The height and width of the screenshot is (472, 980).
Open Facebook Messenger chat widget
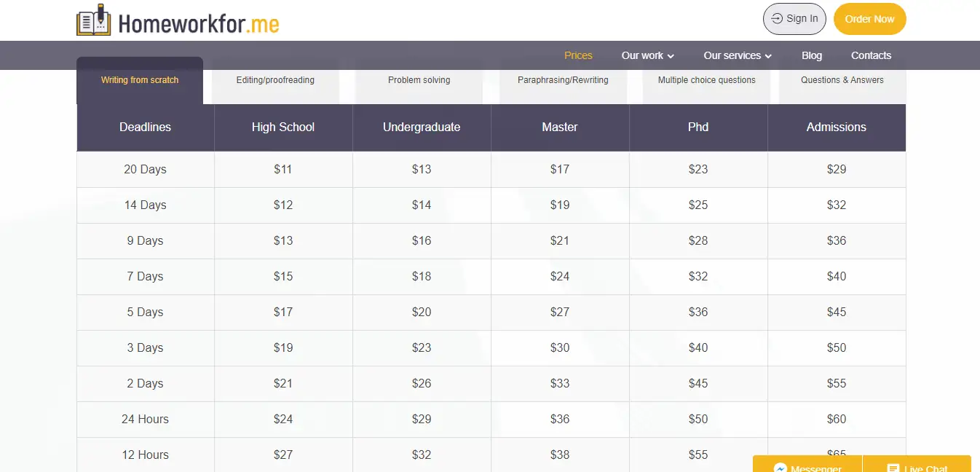(x=807, y=467)
